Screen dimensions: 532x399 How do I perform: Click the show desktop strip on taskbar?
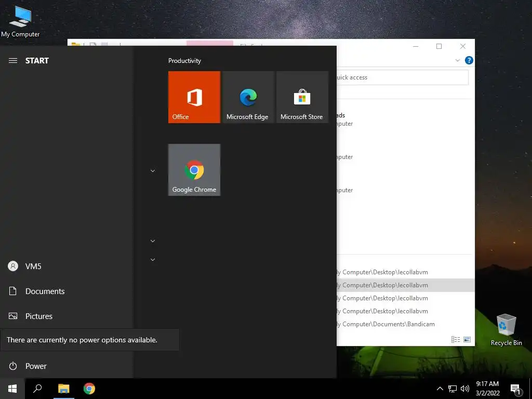coord(530,389)
